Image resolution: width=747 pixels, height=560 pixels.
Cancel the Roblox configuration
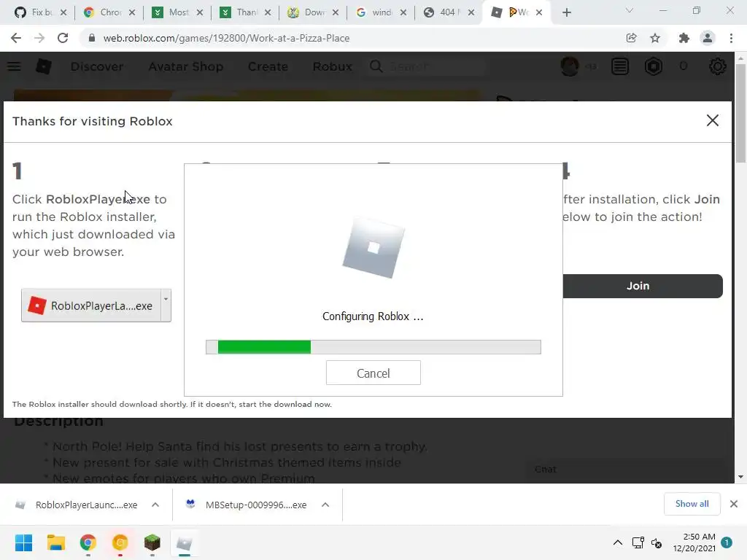(x=373, y=373)
